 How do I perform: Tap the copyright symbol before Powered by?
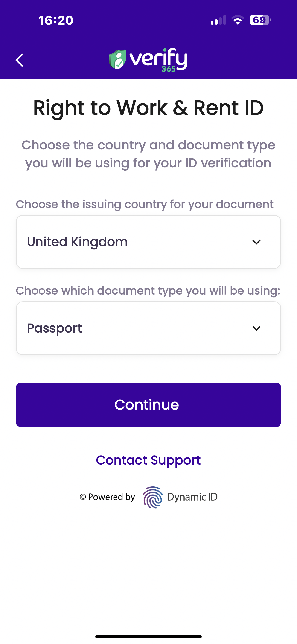tap(83, 497)
